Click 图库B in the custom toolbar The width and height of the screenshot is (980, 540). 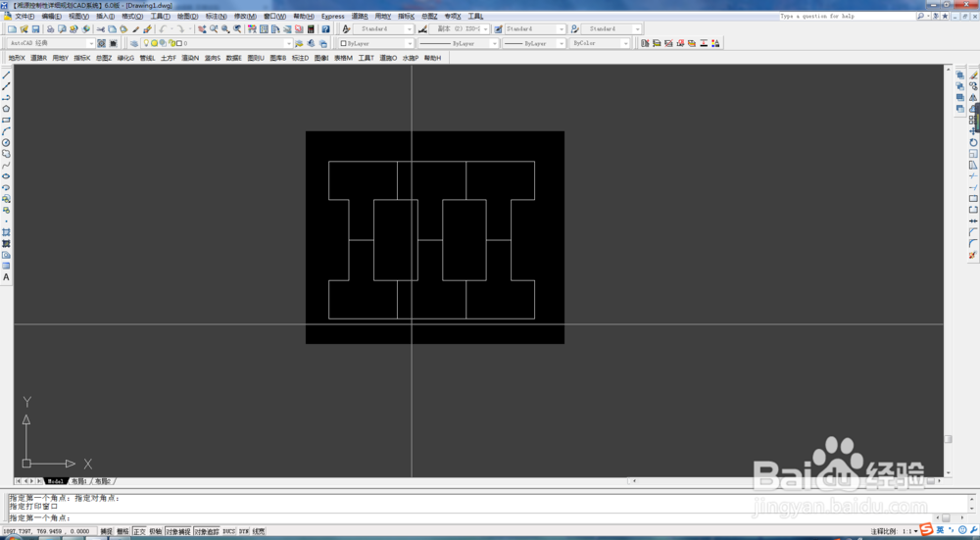tap(277, 58)
